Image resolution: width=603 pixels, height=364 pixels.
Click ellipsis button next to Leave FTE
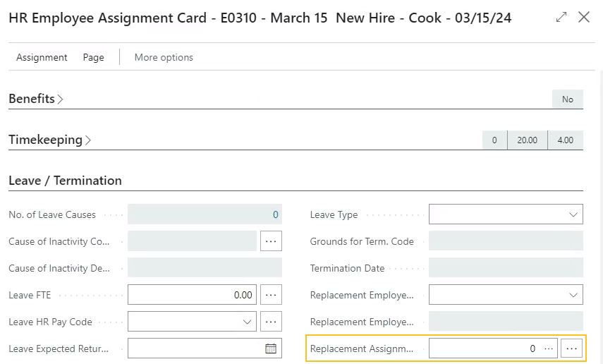pyautogui.click(x=271, y=295)
